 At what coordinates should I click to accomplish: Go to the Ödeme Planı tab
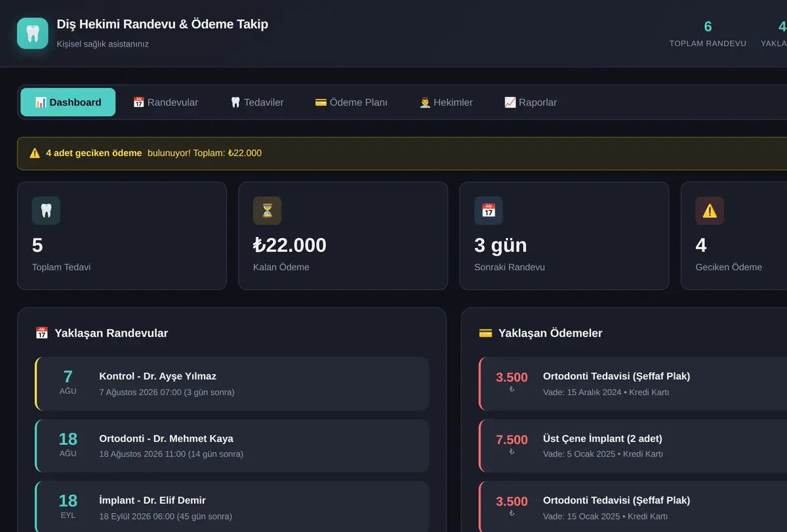351,102
